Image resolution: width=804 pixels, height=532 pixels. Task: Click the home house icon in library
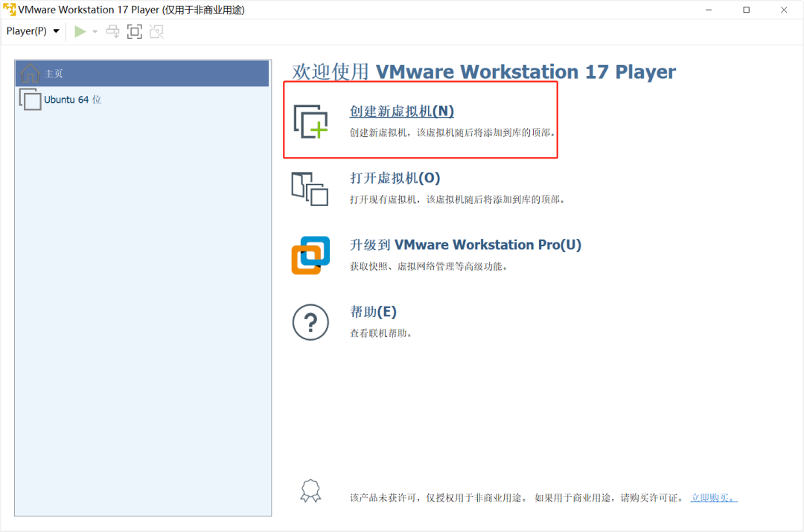click(30, 74)
